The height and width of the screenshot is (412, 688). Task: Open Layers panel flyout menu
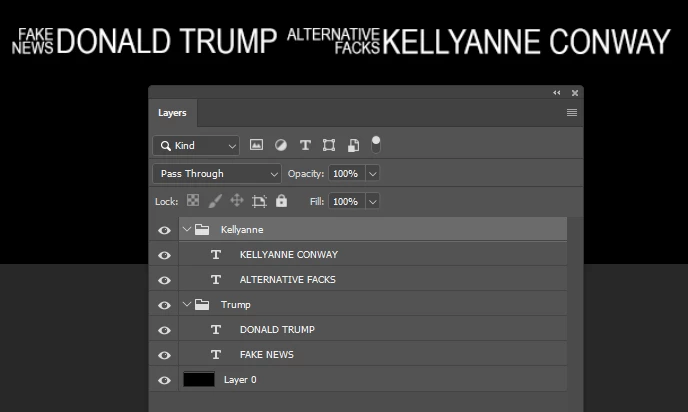[x=571, y=113]
